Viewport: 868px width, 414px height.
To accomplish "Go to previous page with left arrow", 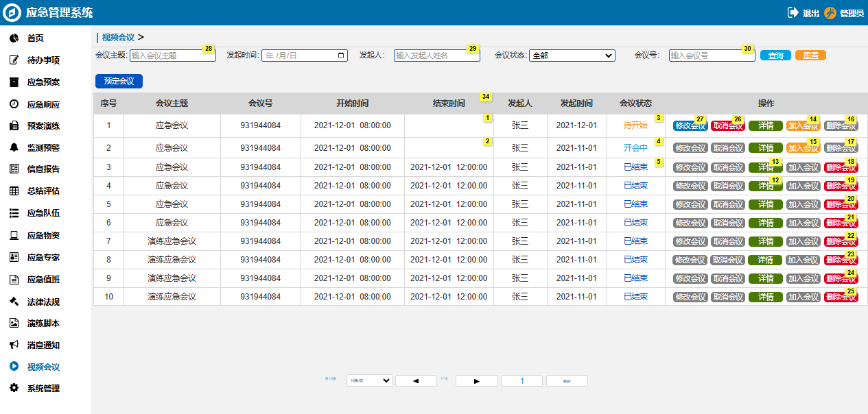I will 416,380.
